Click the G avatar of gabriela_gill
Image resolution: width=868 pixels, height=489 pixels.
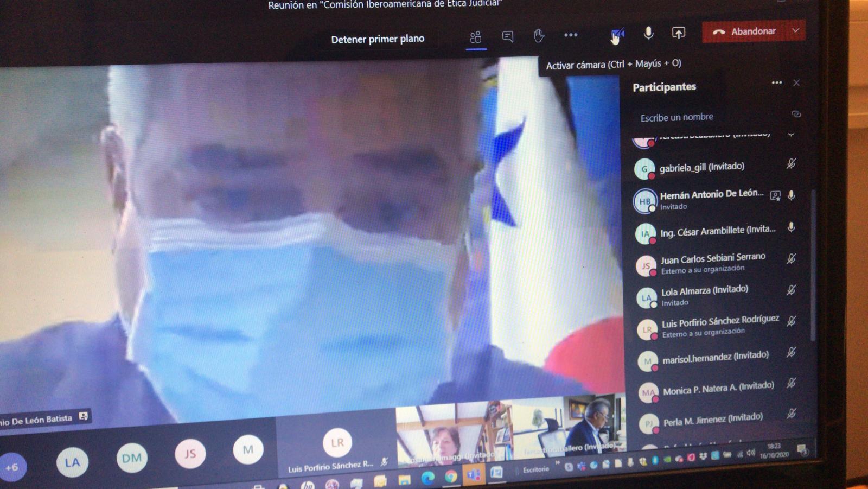click(644, 169)
